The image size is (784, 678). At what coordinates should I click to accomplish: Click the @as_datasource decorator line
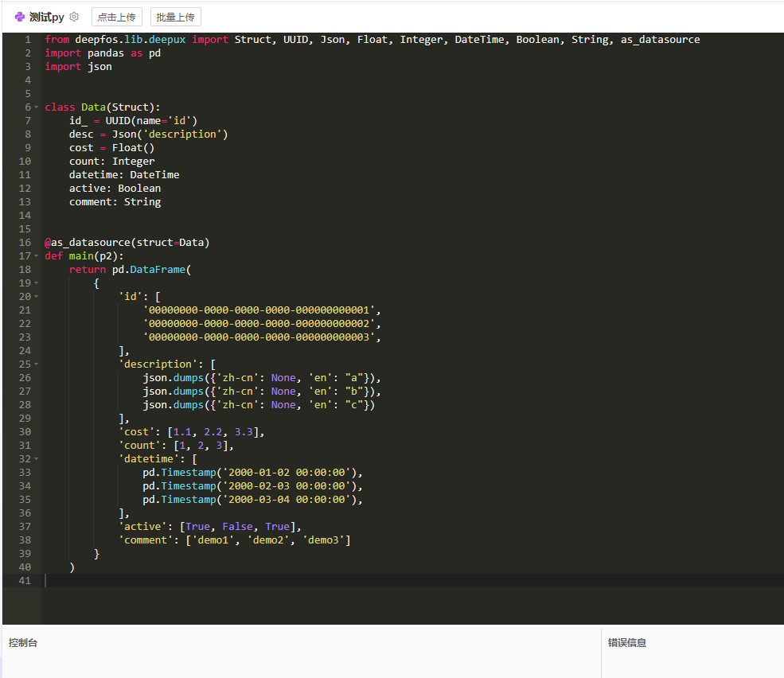pyautogui.click(x=127, y=243)
